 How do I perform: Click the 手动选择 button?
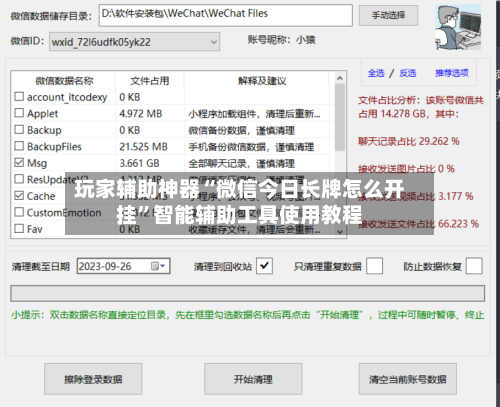[388, 15]
